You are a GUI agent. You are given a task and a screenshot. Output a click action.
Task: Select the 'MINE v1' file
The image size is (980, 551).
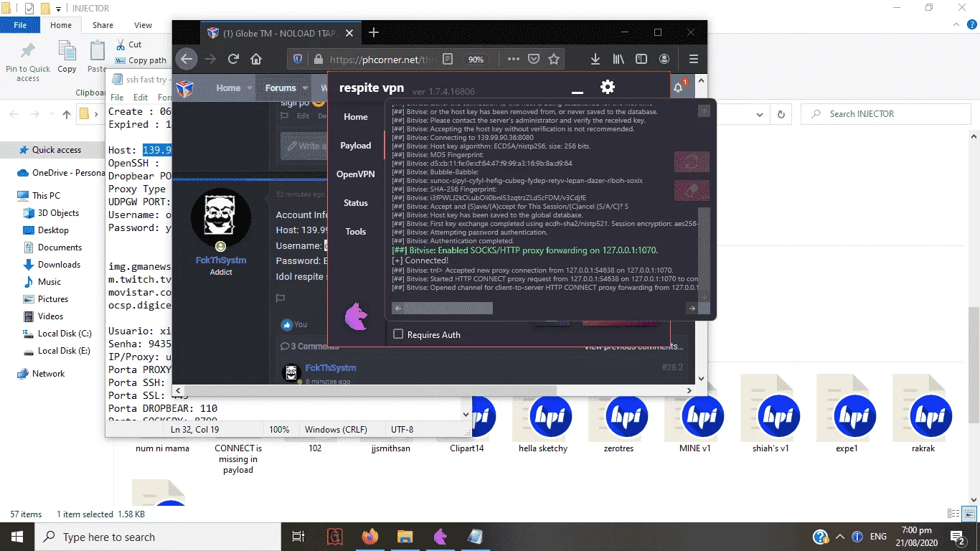694,415
